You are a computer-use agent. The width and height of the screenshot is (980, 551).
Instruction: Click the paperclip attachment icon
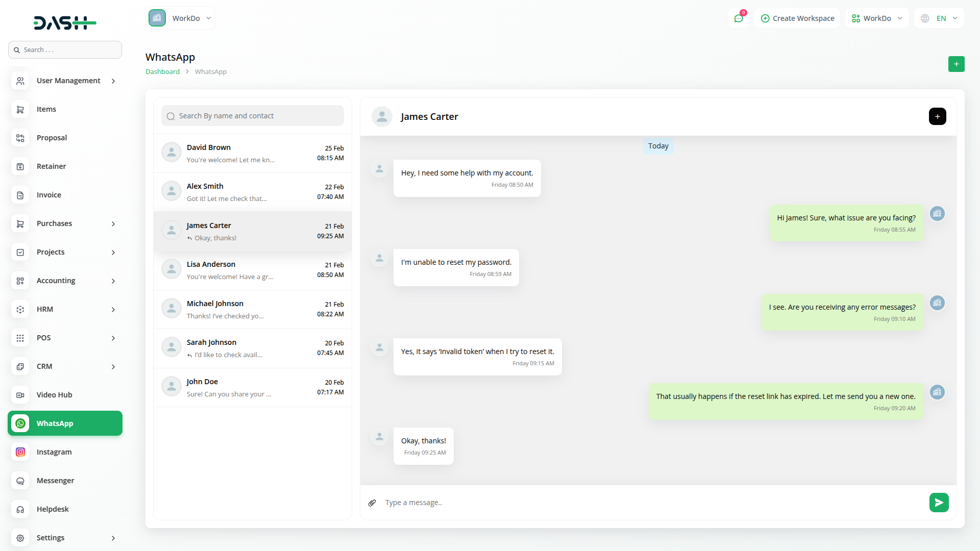coord(372,503)
